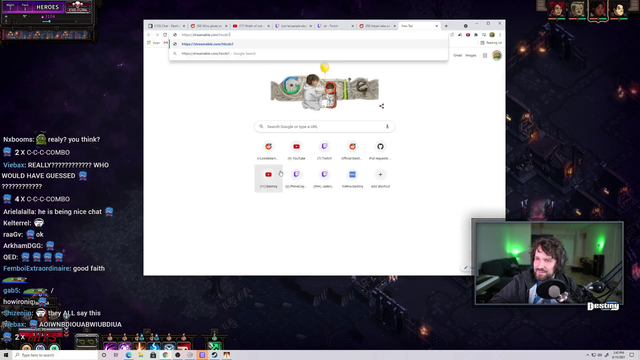Launch Microsoft Edge from the taskbar
640x360 pixels.
click(129, 355)
